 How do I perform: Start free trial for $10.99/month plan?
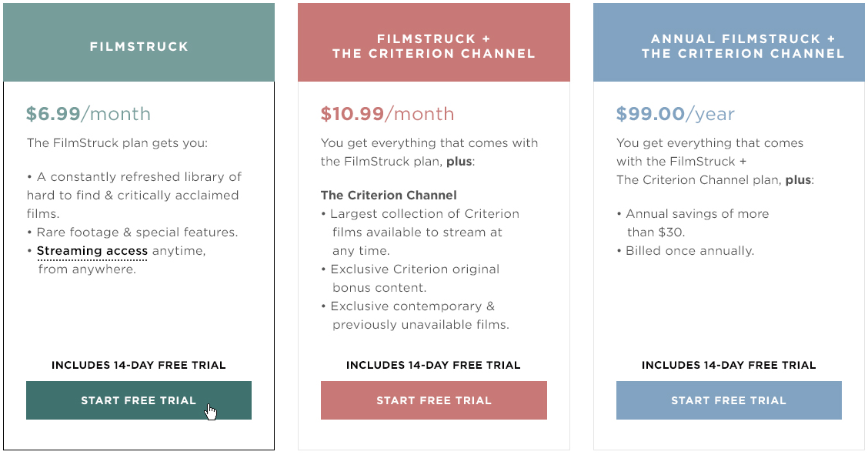(x=433, y=400)
